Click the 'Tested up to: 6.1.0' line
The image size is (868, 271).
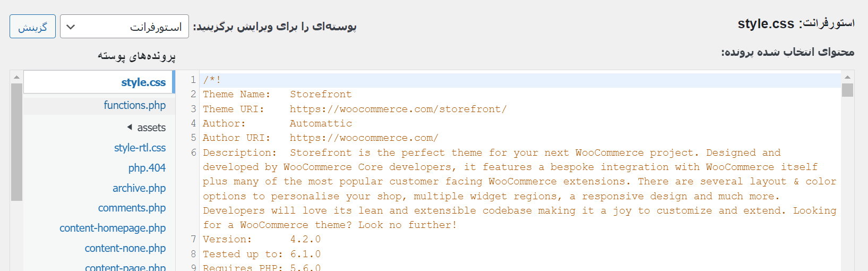(262, 254)
